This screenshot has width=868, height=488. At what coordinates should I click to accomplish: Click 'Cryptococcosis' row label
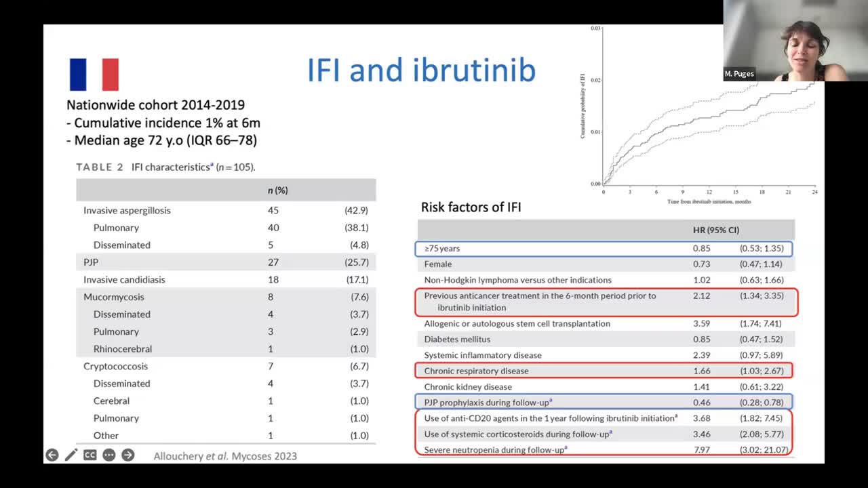tap(115, 366)
